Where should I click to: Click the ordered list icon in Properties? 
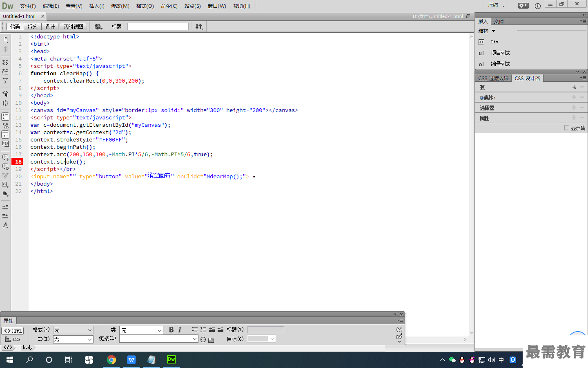(x=203, y=330)
